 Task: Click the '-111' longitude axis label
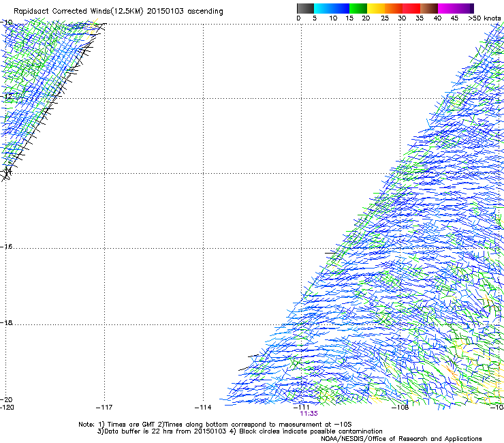(x=302, y=408)
